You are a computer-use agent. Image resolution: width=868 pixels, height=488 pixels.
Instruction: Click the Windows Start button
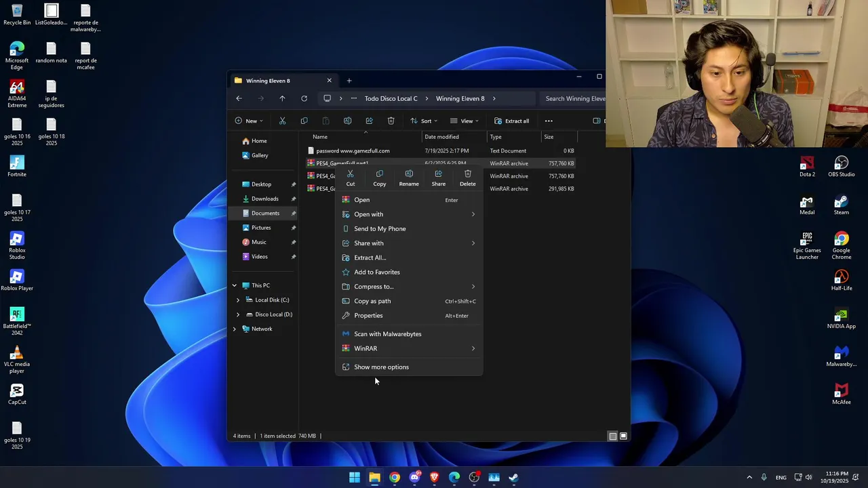click(355, 478)
